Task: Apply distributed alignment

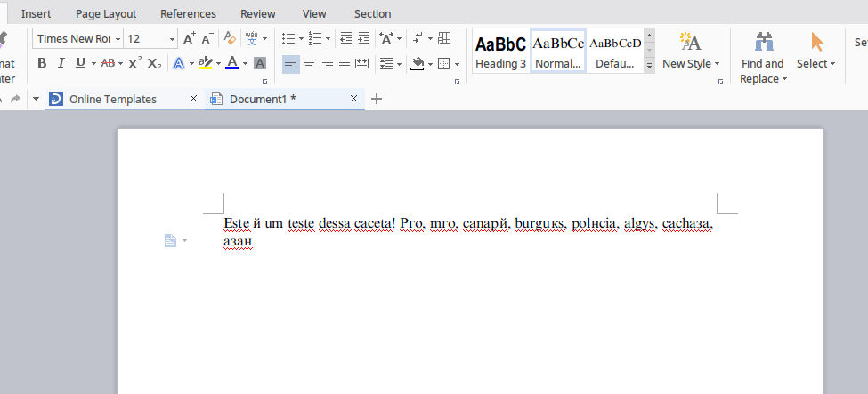Action: (362, 64)
